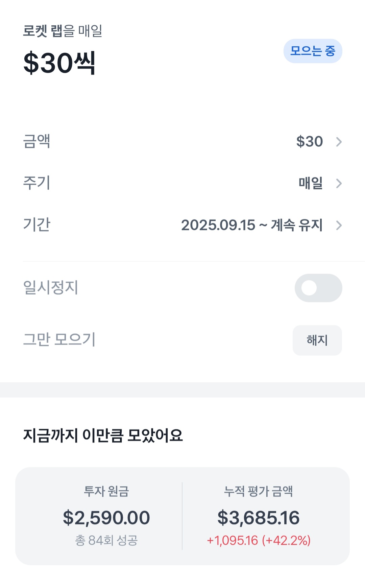The image size is (365, 588).
Task: Tap the 지금까지 이만큼 모았어요 section heading
Action: (x=103, y=435)
